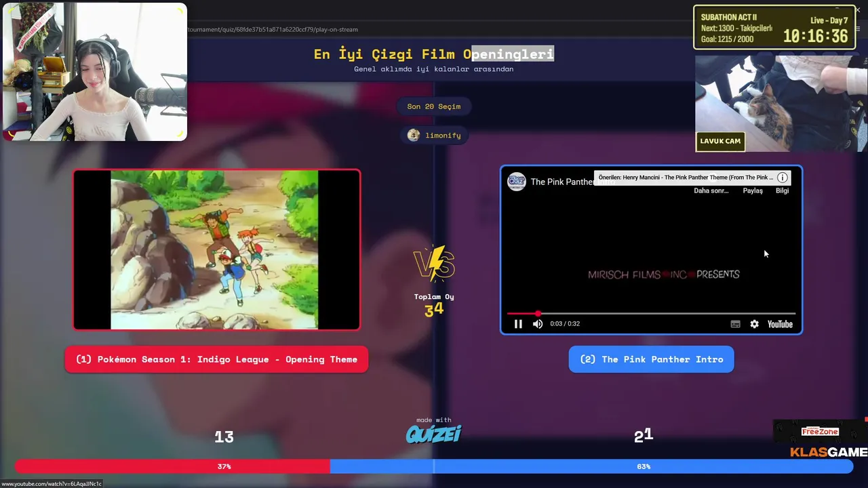The height and width of the screenshot is (488, 868).
Task: Open YouTube player settings gear
Action: [x=754, y=324]
